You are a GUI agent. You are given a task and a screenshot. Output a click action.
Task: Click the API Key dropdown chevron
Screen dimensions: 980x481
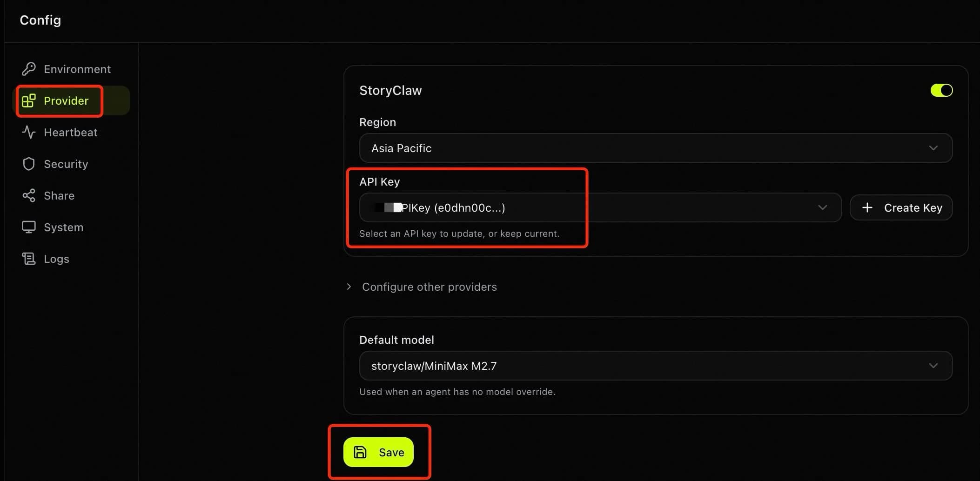pos(823,207)
